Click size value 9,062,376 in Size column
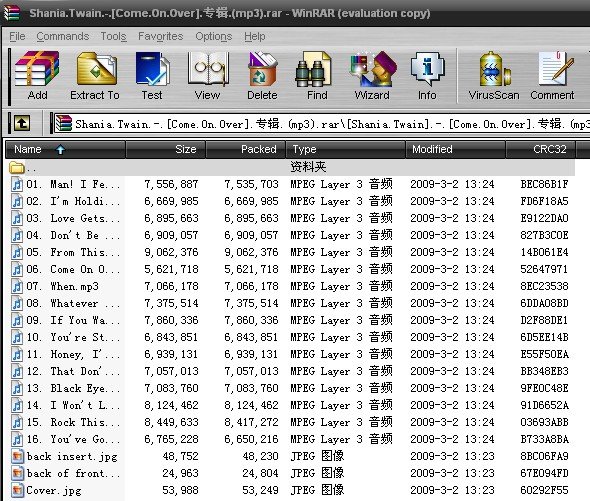The image size is (590, 501). point(171,252)
